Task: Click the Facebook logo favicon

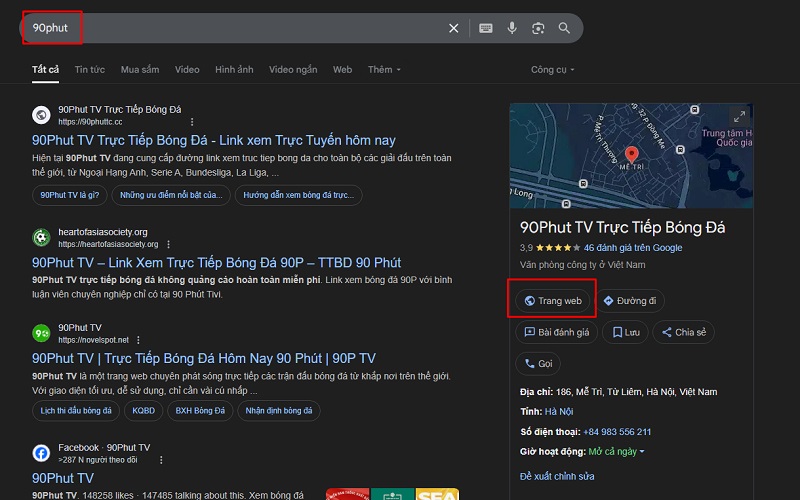Action: tap(41, 453)
